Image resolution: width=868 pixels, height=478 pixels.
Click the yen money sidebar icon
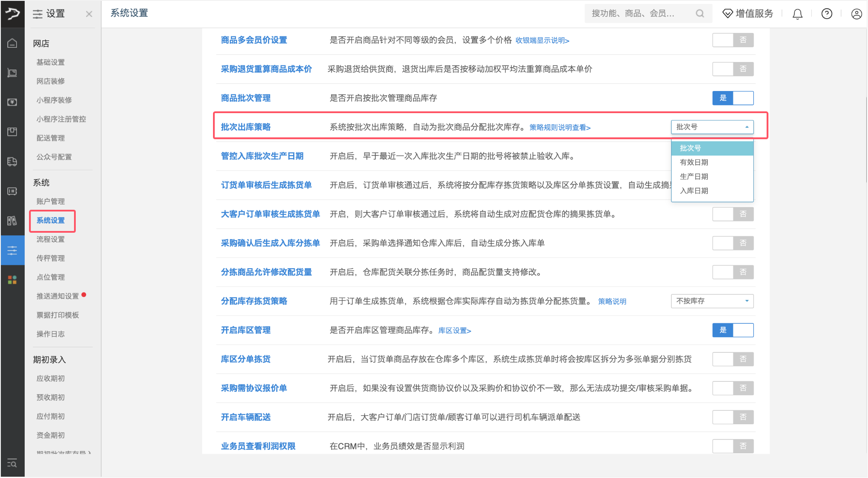(x=12, y=102)
